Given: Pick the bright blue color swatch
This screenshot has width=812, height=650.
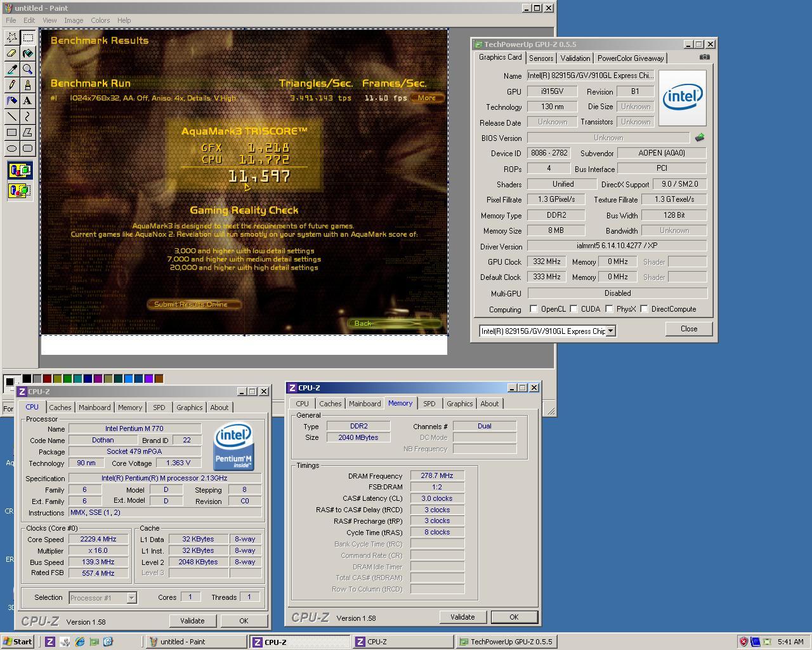Looking at the screenshot, I should [x=128, y=379].
